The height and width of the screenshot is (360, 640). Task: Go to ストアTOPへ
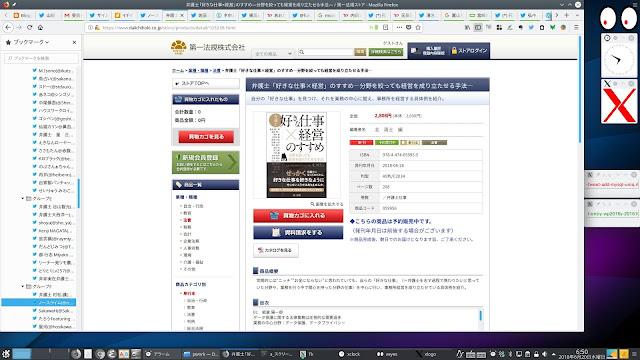[x=206, y=83]
